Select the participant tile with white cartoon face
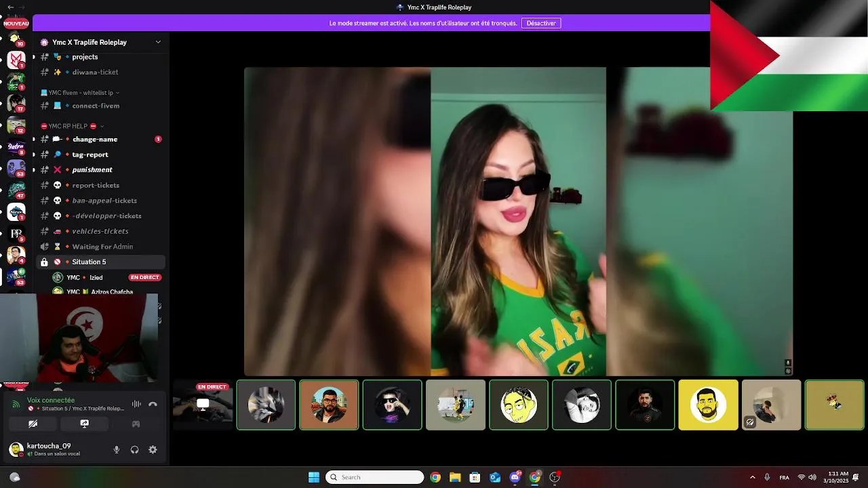This screenshot has height=488, width=868. (519, 405)
